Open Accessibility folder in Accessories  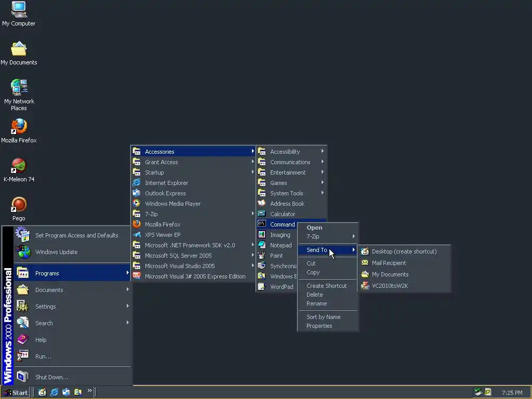click(291, 151)
